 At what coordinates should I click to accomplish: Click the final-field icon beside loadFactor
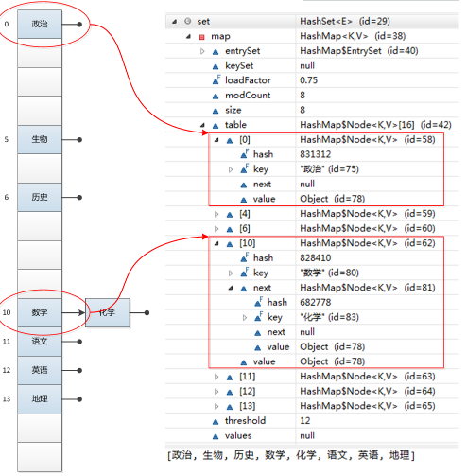pyautogui.click(x=216, y=80)
